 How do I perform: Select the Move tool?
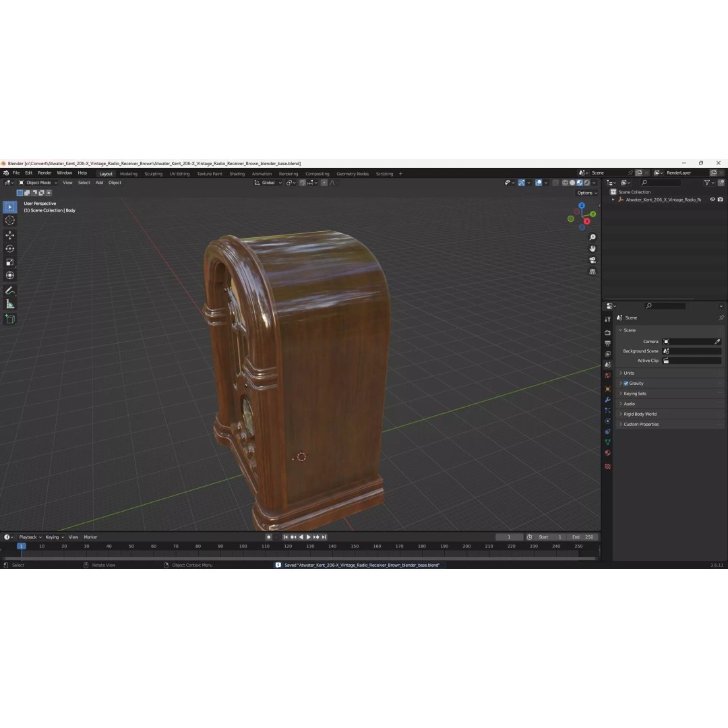pos(9,235)
